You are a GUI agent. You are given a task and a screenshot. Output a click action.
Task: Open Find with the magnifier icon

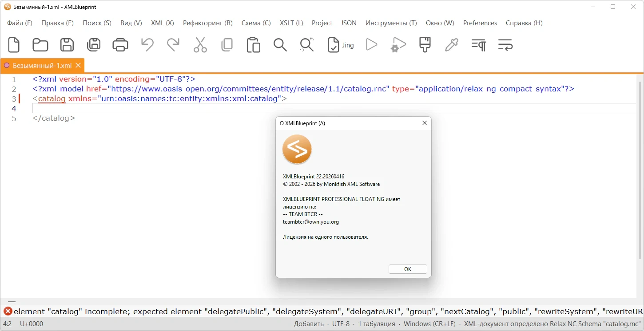(x=280, y=45)
